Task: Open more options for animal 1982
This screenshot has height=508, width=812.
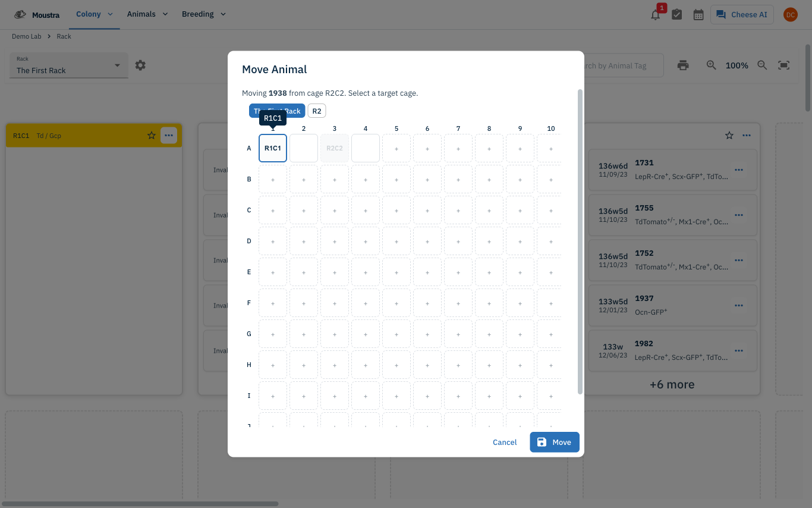Action: click(x=739, y=351)
